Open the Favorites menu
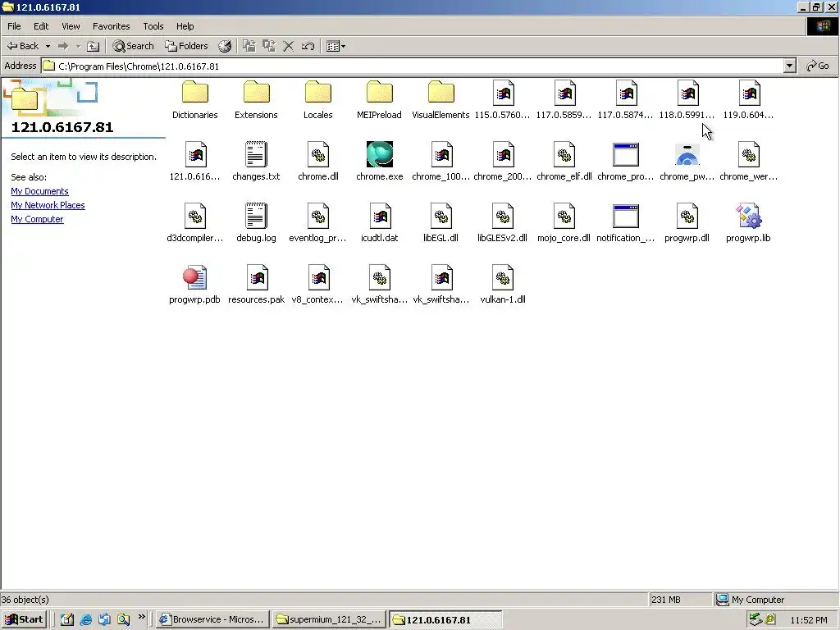 click(111, 26)
